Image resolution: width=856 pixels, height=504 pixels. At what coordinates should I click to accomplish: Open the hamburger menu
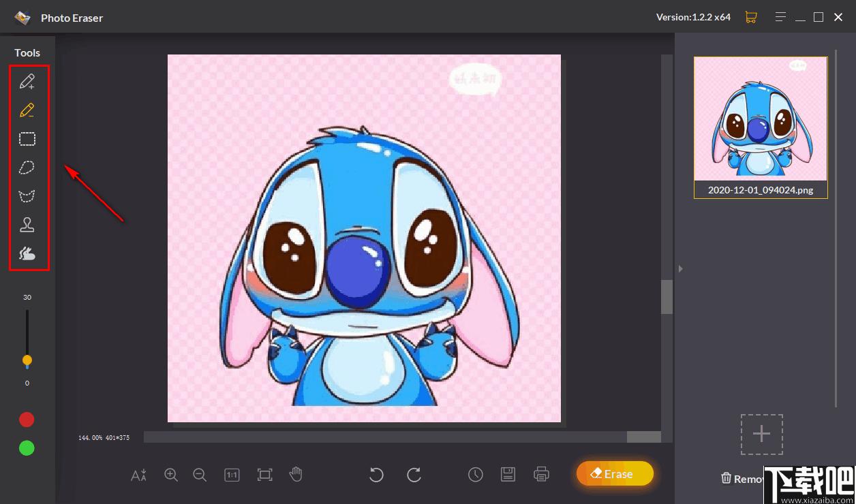pos(781,17)
